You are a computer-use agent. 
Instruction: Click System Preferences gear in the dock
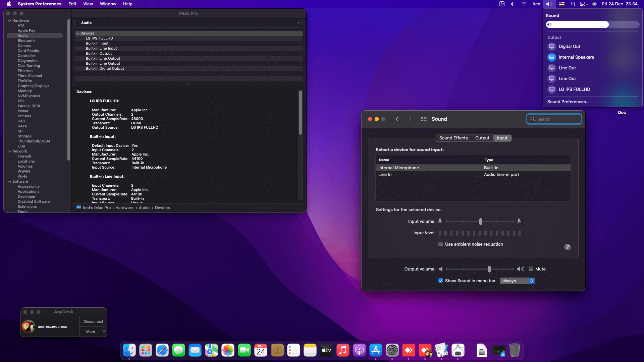(392, 351)
